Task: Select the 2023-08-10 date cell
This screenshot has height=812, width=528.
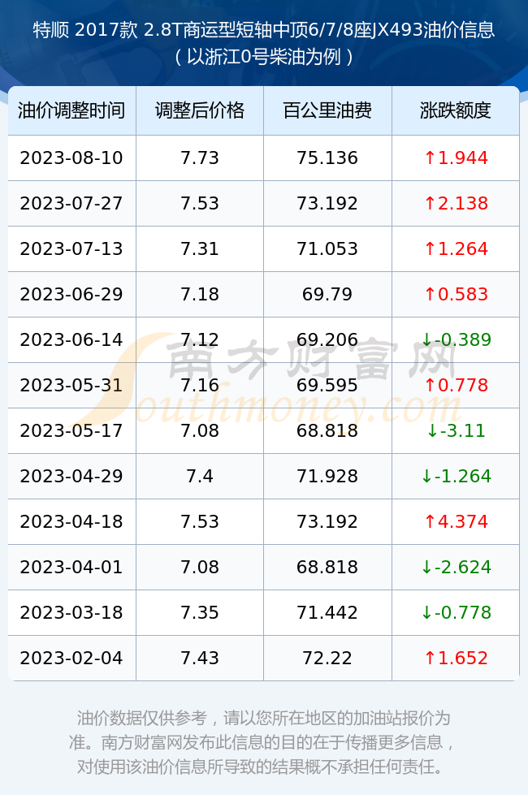Action: (x=72, y=158)
